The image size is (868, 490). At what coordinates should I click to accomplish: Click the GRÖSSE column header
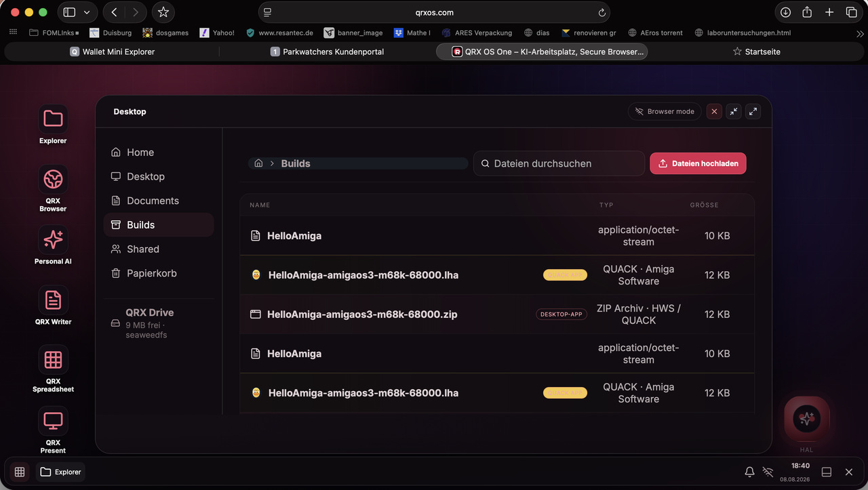tap(704, 205)
